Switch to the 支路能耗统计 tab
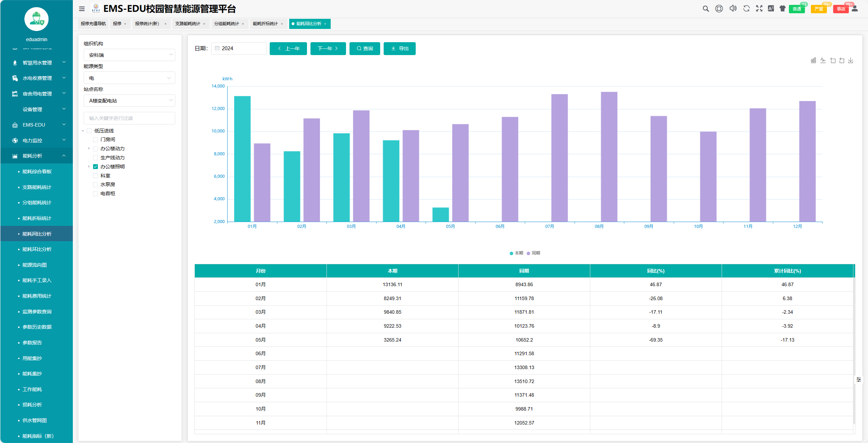 [x=187, y=24]
